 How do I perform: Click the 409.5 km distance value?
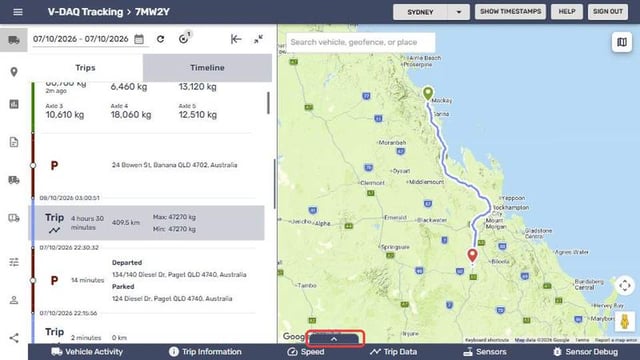pyautogui.click(x=126, y=223)
